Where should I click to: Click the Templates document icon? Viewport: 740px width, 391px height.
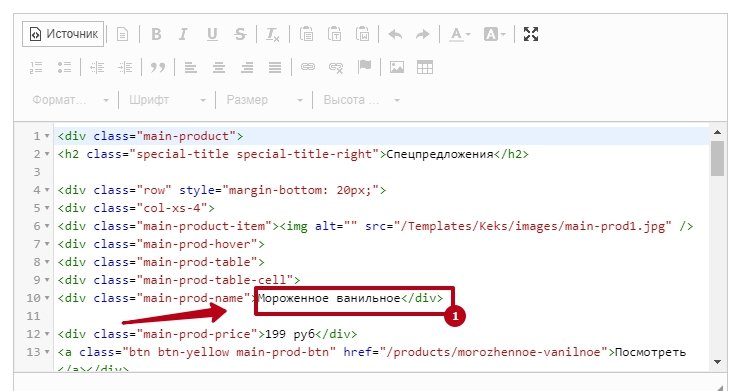click(122, 34)
